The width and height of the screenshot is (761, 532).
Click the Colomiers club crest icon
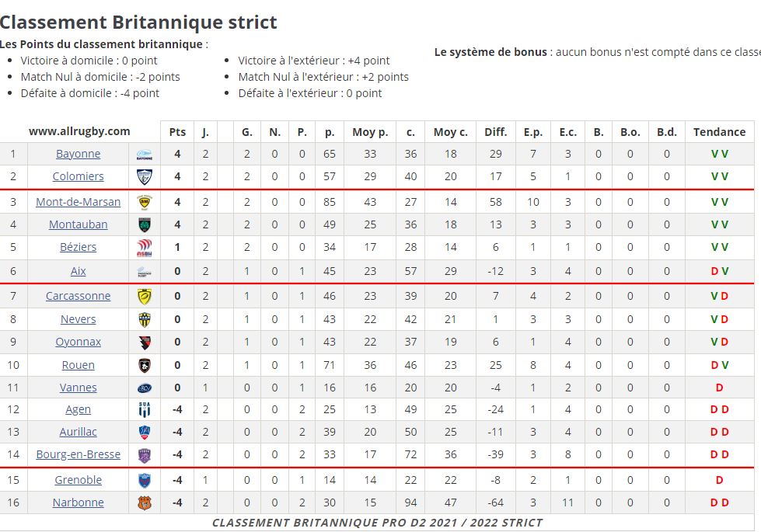[x=145, y=177]
